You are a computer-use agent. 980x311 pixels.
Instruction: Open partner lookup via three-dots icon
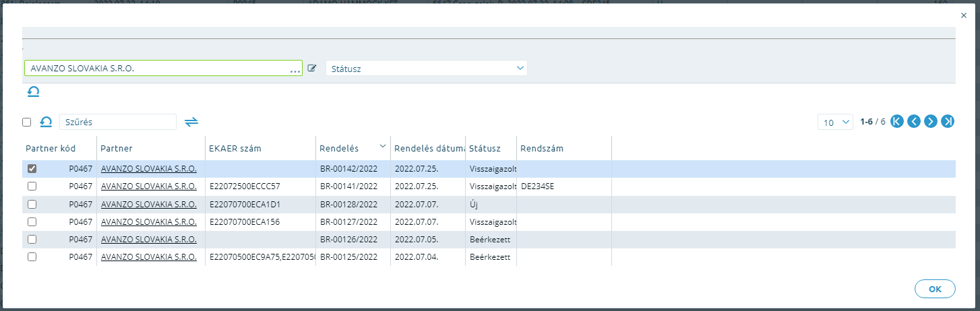[295, 70]
